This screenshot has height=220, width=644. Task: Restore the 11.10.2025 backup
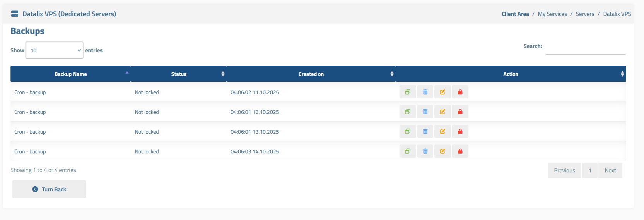(408, 92)
